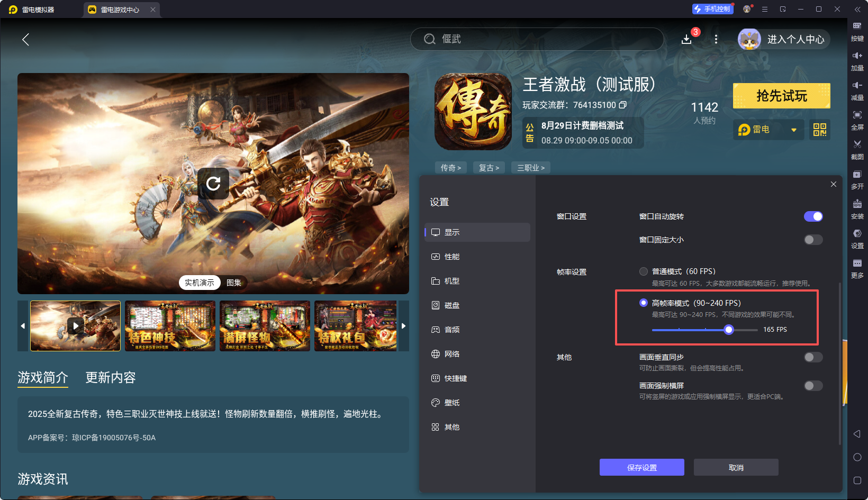The image size is (868, 500).
Task: Show next thumbnails with right arrow
Action: pyautogui.click(x=403, y=326)
